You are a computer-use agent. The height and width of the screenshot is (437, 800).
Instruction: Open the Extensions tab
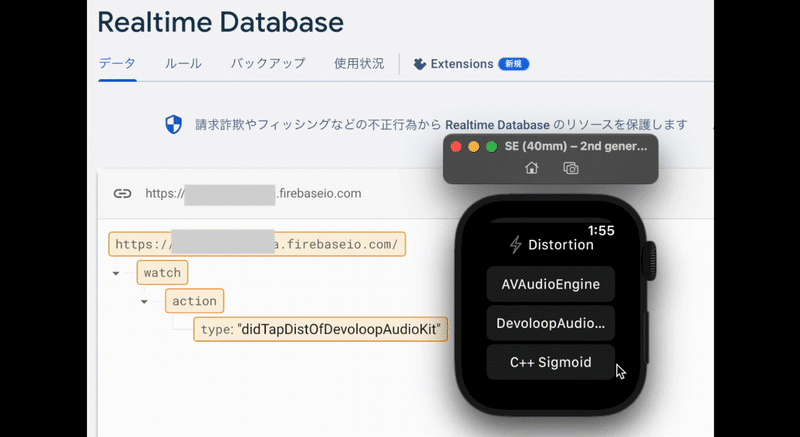point(462,64)
